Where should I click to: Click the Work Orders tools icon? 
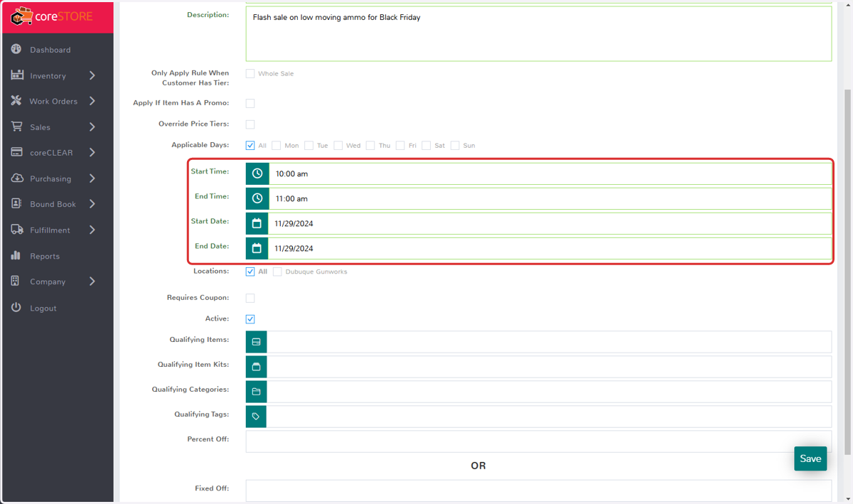[x=16, y=101]
